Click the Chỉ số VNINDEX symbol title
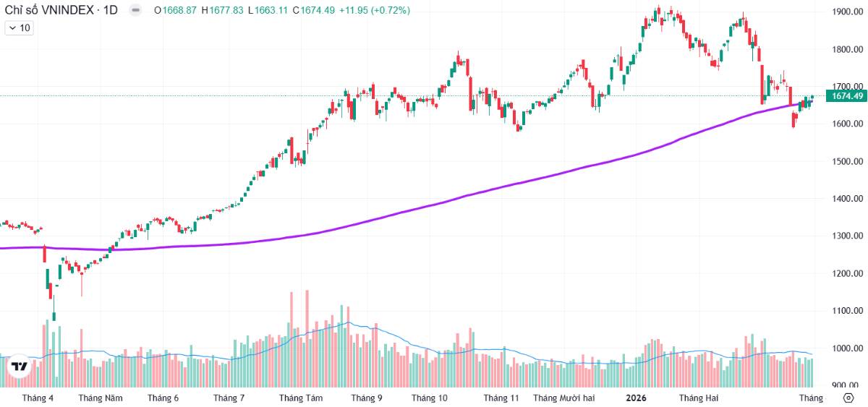Viewport: 868px width, 407px height. tap(61, 10)
